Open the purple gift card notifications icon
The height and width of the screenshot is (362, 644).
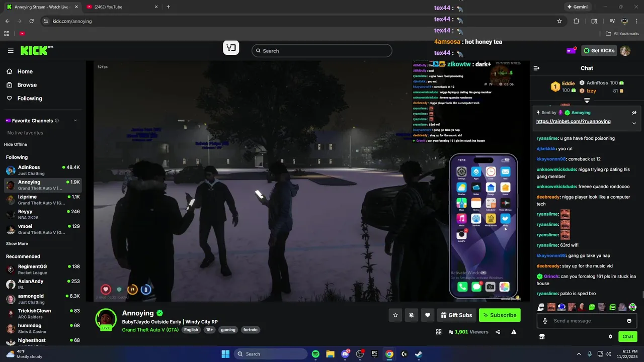coord(572,50)
